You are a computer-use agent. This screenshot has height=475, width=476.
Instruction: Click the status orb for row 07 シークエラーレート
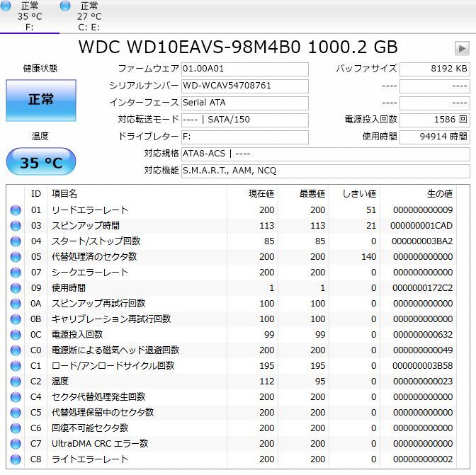(16, 273)
